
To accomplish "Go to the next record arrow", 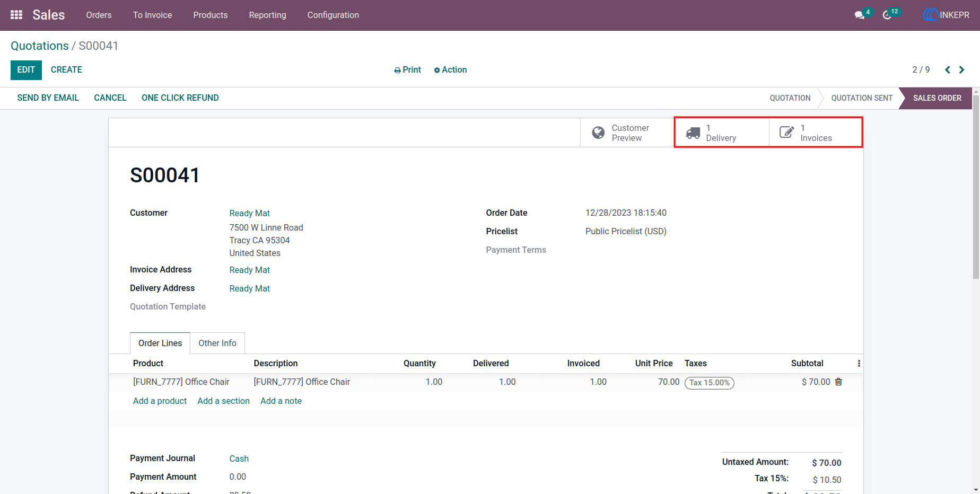I will [961, 70].
